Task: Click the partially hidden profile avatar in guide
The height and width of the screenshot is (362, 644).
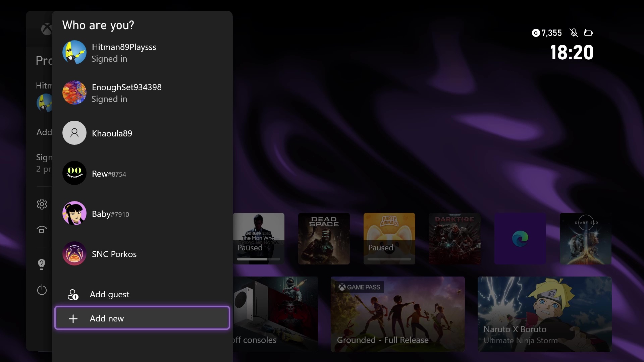Action: [x=44, y=103]
